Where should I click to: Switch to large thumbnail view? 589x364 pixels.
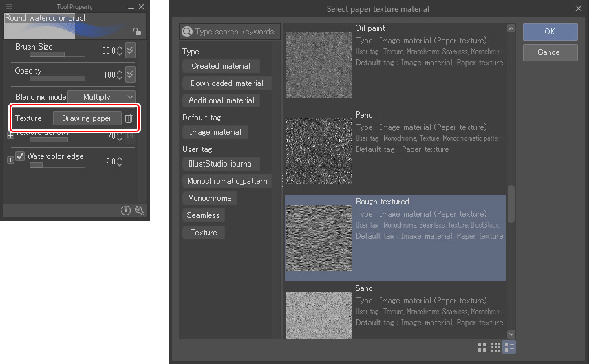pos(482,347)
